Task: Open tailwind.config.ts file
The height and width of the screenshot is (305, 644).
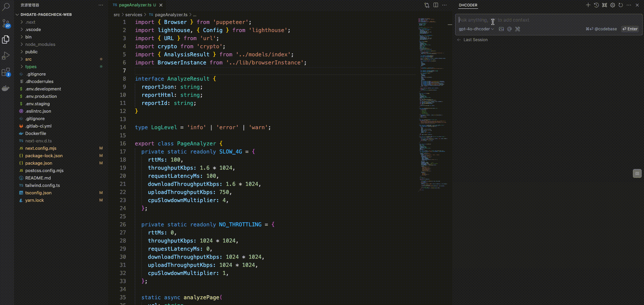Action: click(42, 185)
